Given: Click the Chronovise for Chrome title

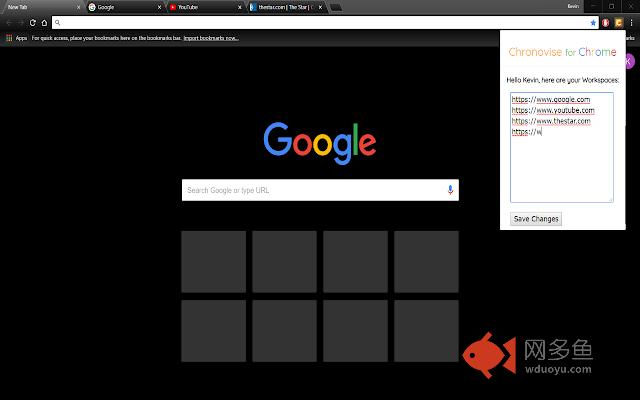Looking at the screenshot, I should pyautogui.click(x=562, y=52).
